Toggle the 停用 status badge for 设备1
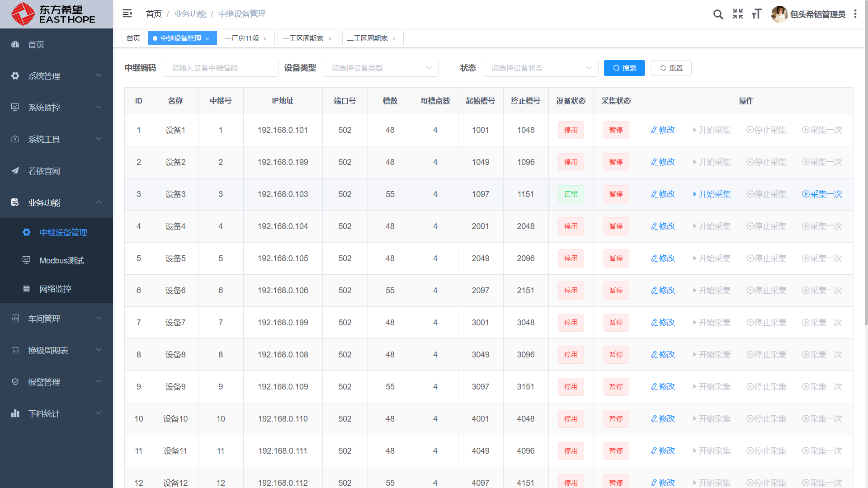Screen dimensions: 868x488 571,130
